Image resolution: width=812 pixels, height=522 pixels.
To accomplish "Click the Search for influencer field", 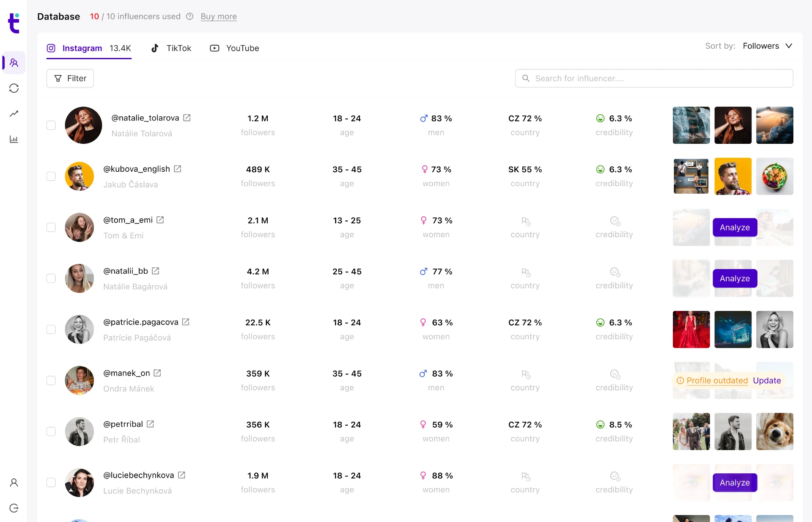I will point(654,78).
